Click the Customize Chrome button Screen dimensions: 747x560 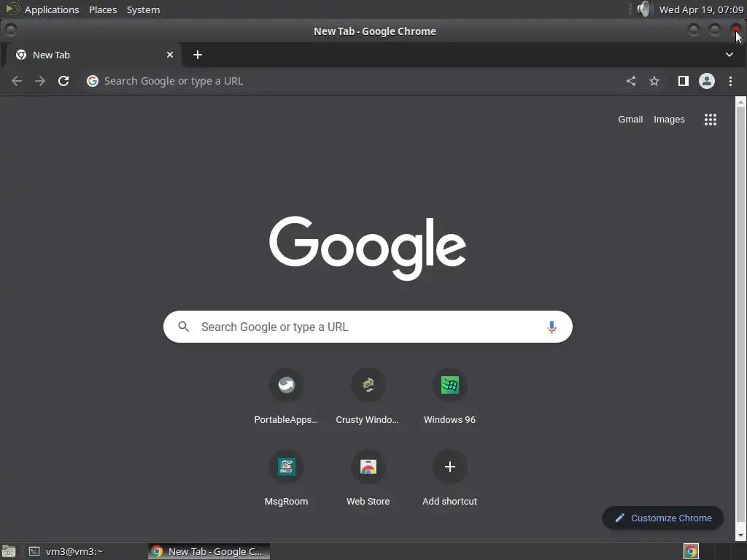coord(663,518)
